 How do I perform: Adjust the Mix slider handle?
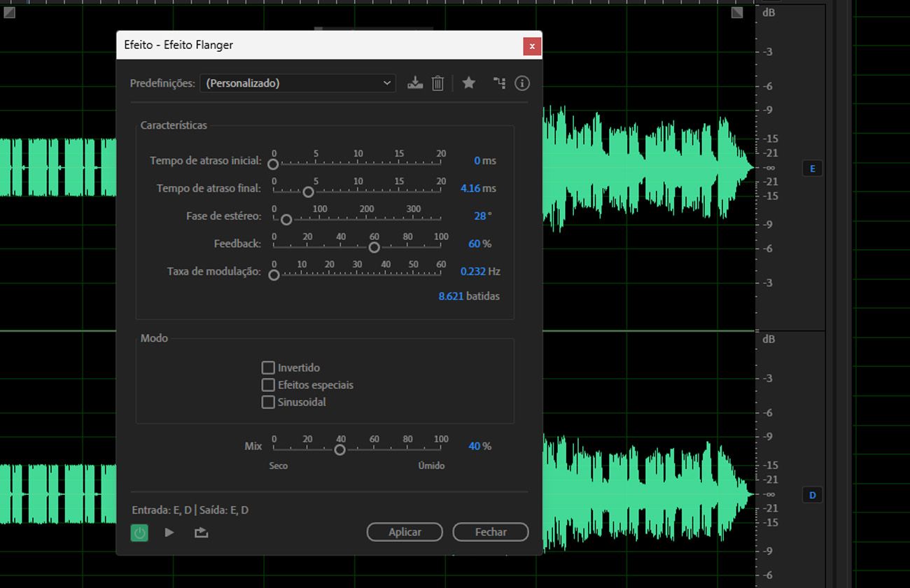coord(340,449)
